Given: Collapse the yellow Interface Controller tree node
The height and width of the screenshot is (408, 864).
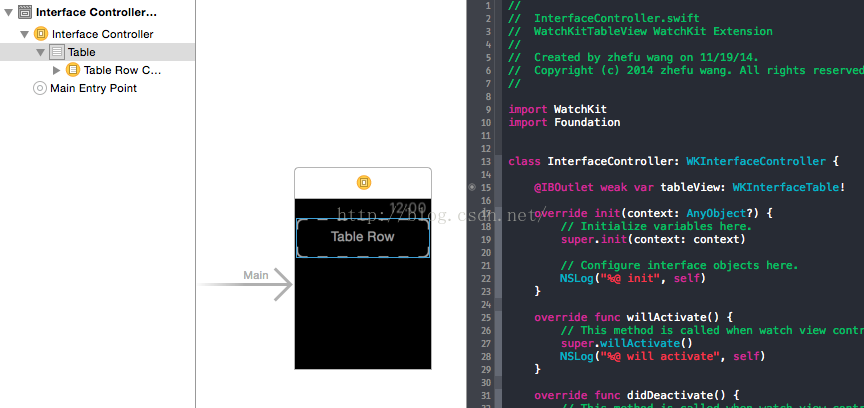Looking at the screenshot, I should 24,34.
